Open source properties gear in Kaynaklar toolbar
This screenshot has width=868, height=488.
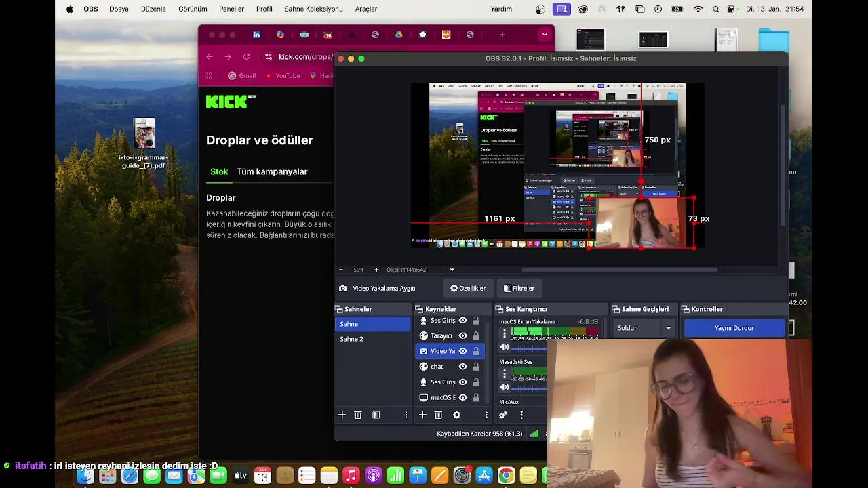(456, 415)
